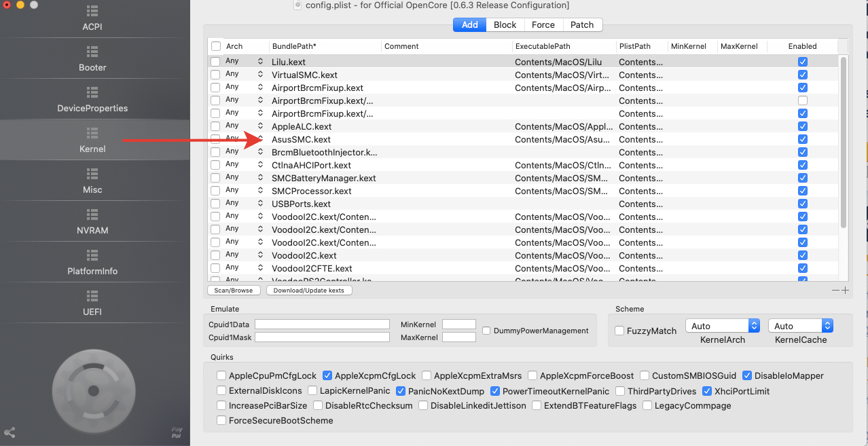Change Arch selector for VirtualSMC.kext row
Viewport: 868px width, 446px height.
tap(260, 75)
